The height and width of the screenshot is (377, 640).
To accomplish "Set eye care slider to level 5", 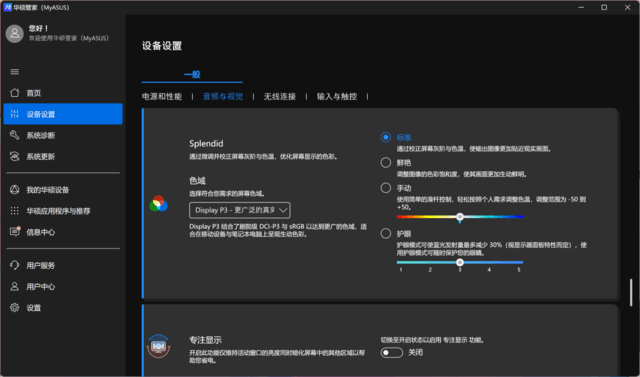I will pyautogui.click(x=519, y=262).
